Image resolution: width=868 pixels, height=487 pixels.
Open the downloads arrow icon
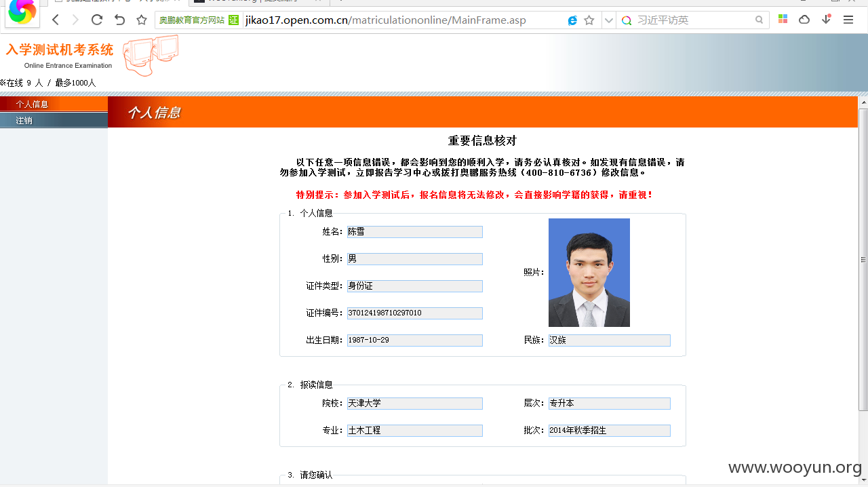(826, 19)
